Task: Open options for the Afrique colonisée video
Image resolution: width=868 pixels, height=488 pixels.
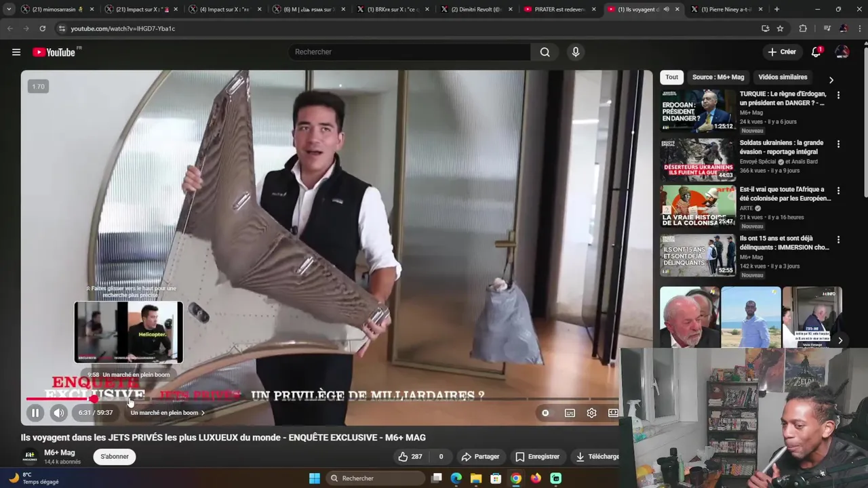Action: (x=838, y=191)
